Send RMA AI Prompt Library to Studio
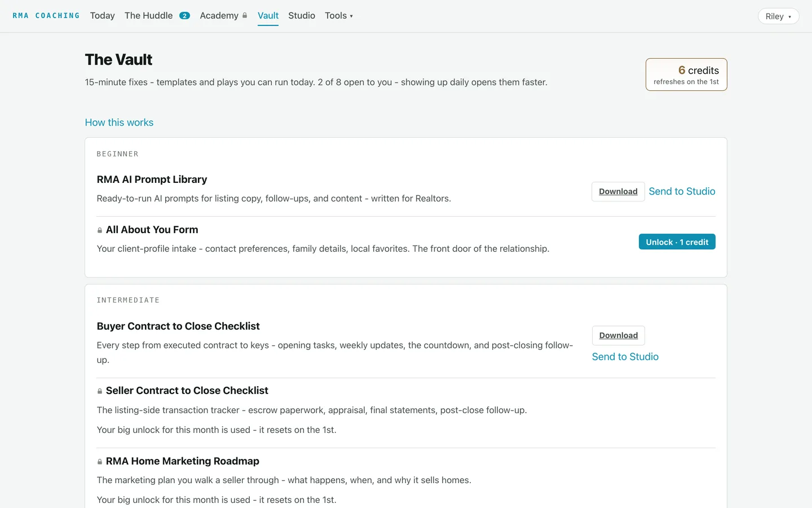Image resolution: width=812 pixels, height=508 pixels. 682,191
